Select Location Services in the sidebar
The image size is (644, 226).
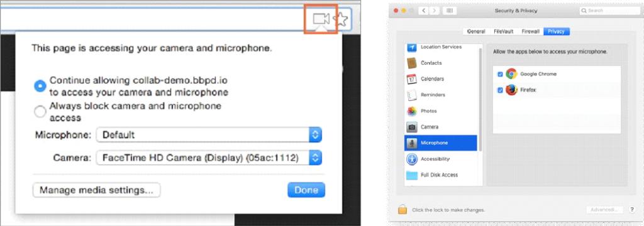click(441, 47)
